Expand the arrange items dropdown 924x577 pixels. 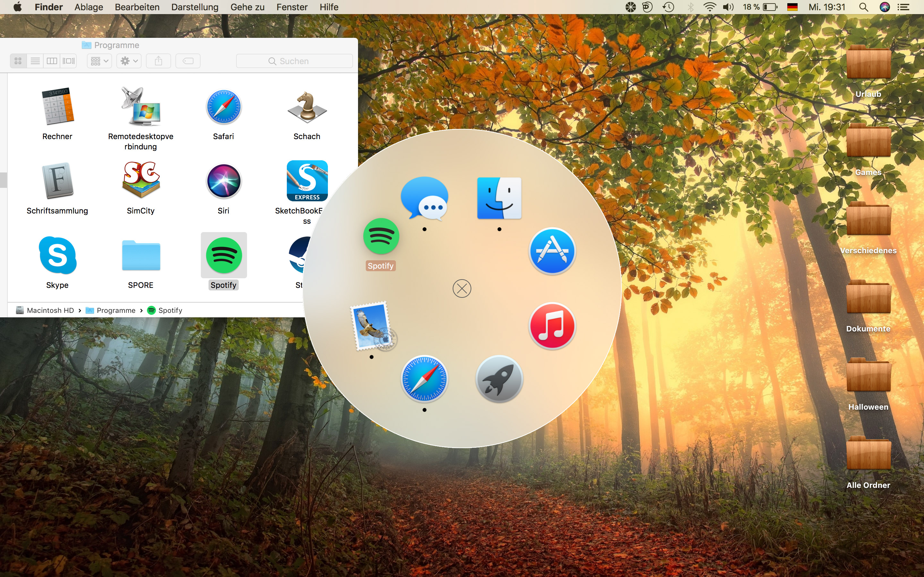99,61
